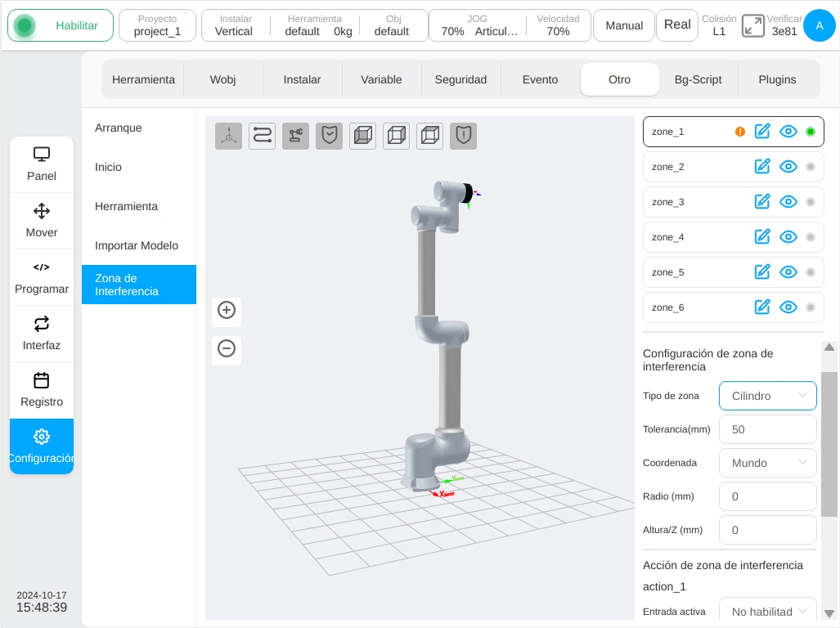
Task: Click zone_1 orange warning icon
Action: click(740, 132)
